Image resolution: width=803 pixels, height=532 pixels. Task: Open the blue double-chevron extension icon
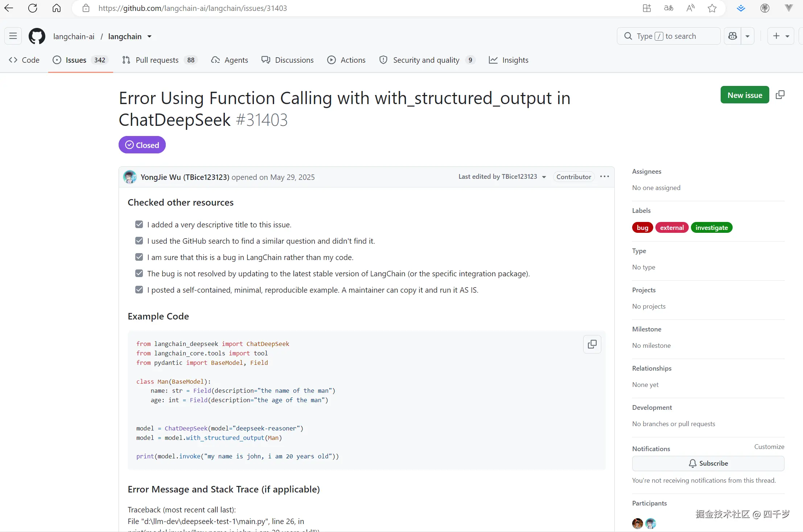point(741,8)
